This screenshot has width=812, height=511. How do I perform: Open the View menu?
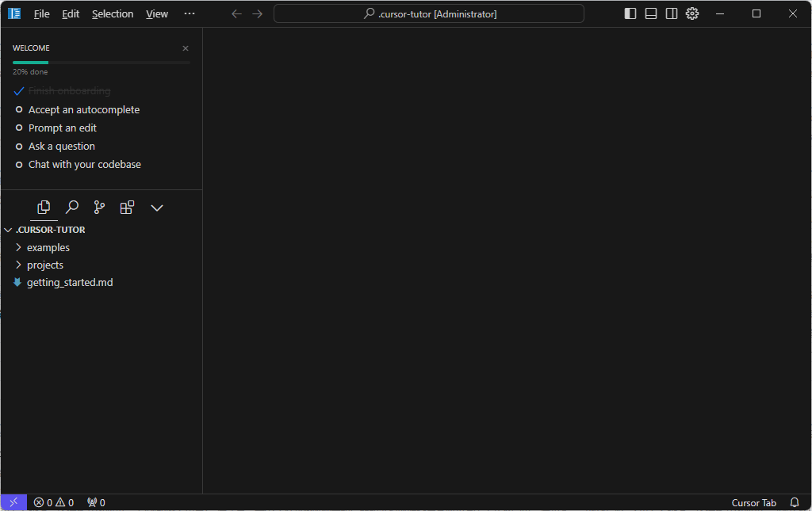point(157,14)
